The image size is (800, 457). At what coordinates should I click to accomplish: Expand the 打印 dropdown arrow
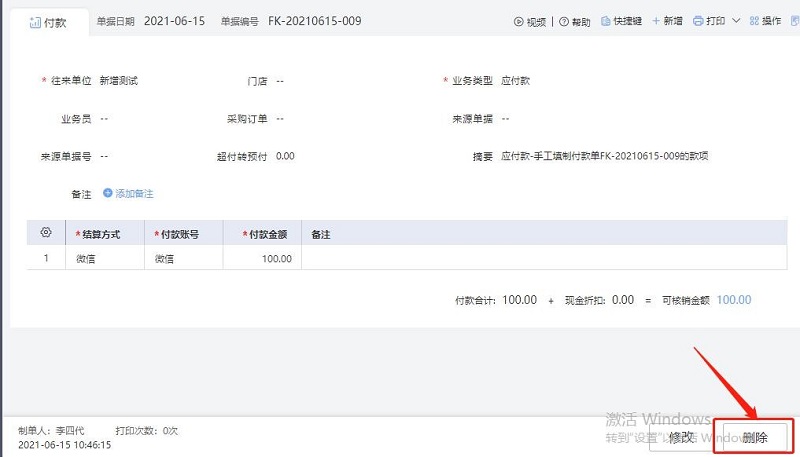[x=737, y=21]
